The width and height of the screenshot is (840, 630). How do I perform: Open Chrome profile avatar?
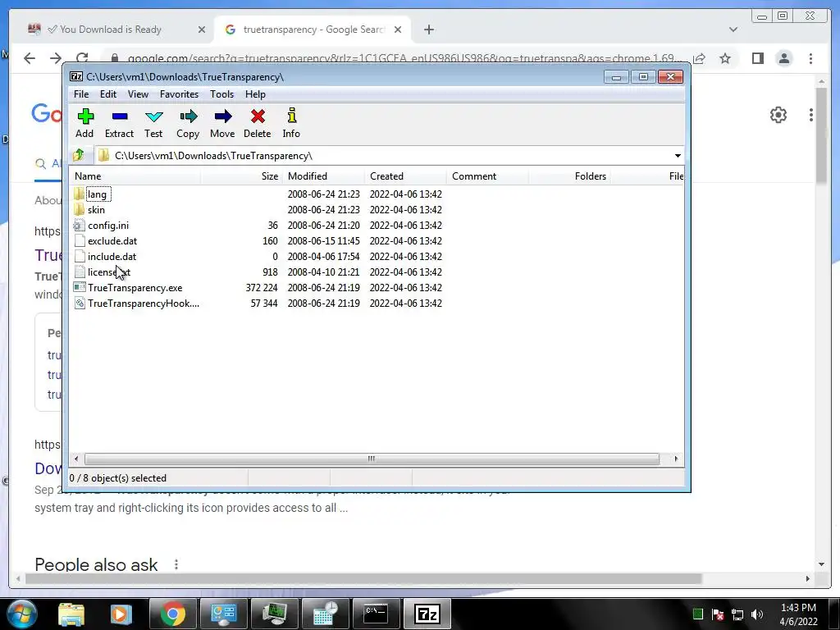[x=783, y=58]
